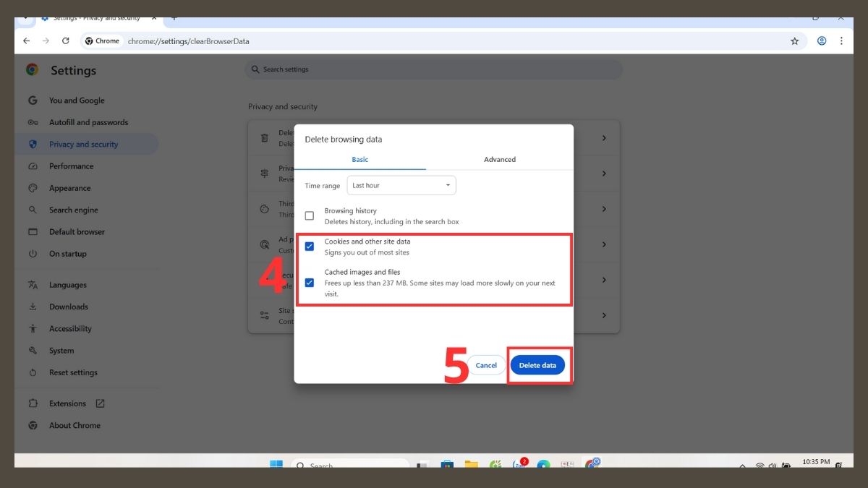Open Appearance settings in the sidebar
Image resolution: width=868 pixels, height=488 pixels.
pos(69,188)
